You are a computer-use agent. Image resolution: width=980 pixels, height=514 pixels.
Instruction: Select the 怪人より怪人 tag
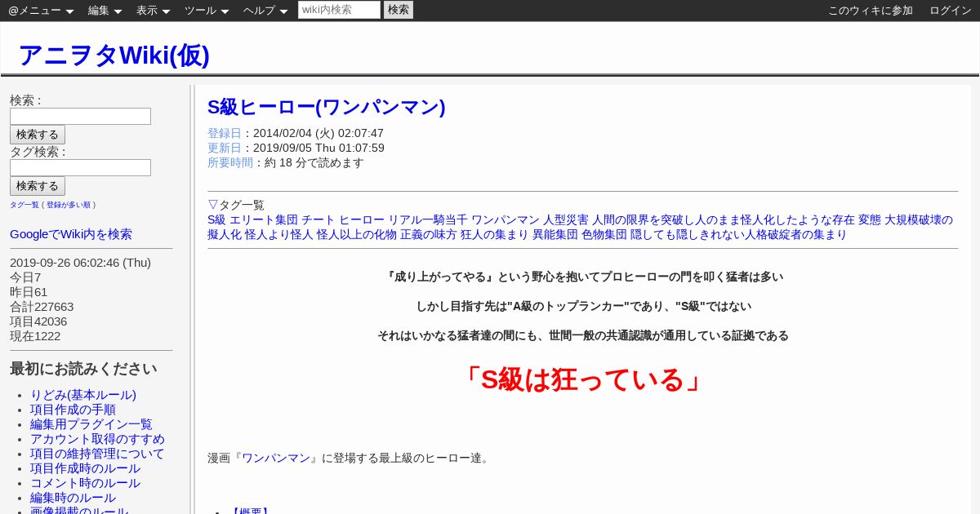279,234
